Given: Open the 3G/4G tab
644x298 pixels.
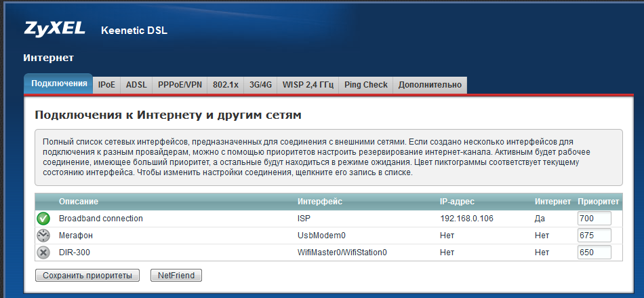Looking at the screenshot, I should (260, 85).
